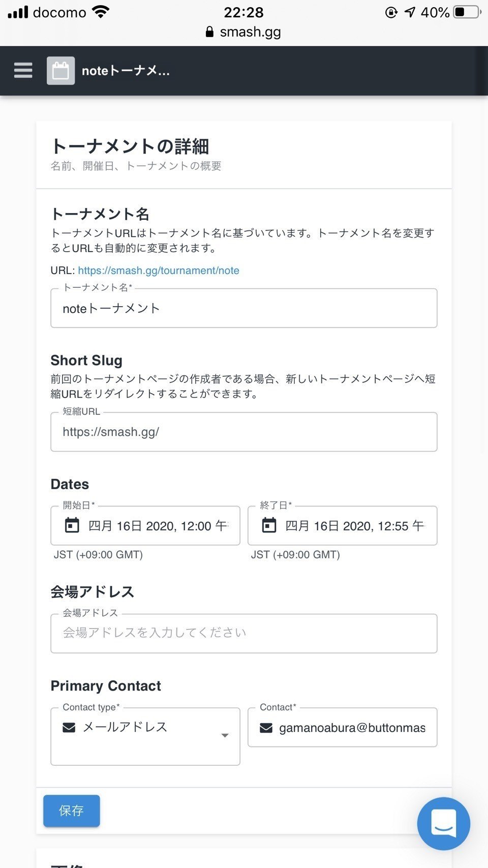The height and width of the screenshot is (868, 488).
Task: Tap the lock icon beside smash.gg
Action: pyautogui.click(x=209, y=32)
